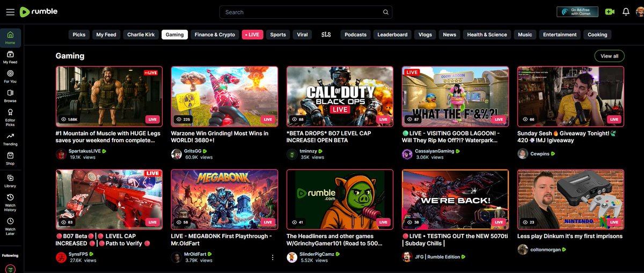Click the Search input field

[x=306, y=12]
